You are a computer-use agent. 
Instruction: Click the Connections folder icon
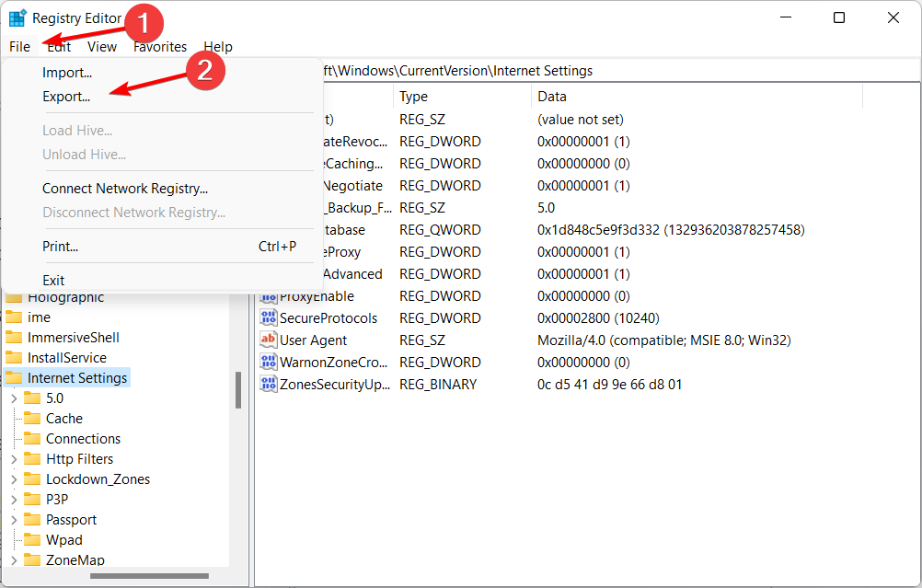32,439
